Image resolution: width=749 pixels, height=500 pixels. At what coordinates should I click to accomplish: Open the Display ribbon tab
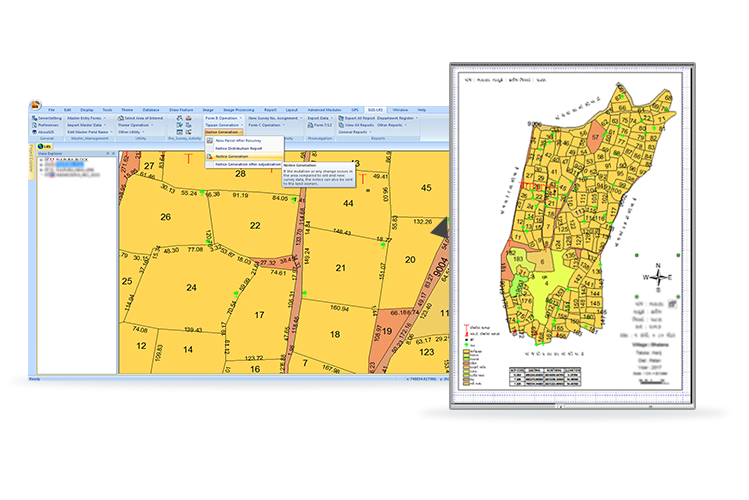click(x=87, y=110)
